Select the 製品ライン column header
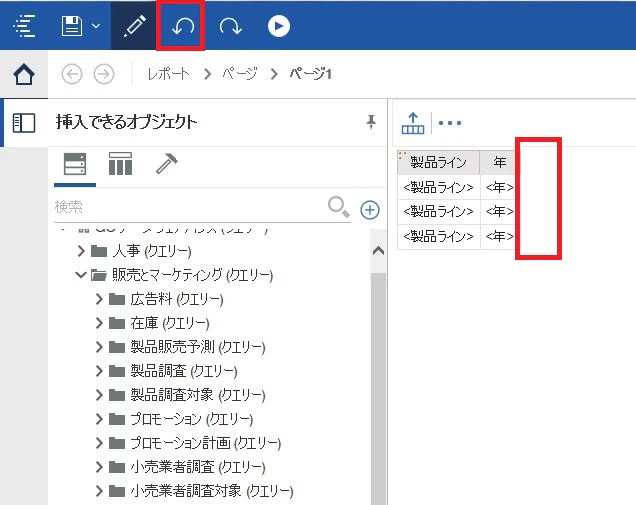The image size is (636, 505). (438, 163)
